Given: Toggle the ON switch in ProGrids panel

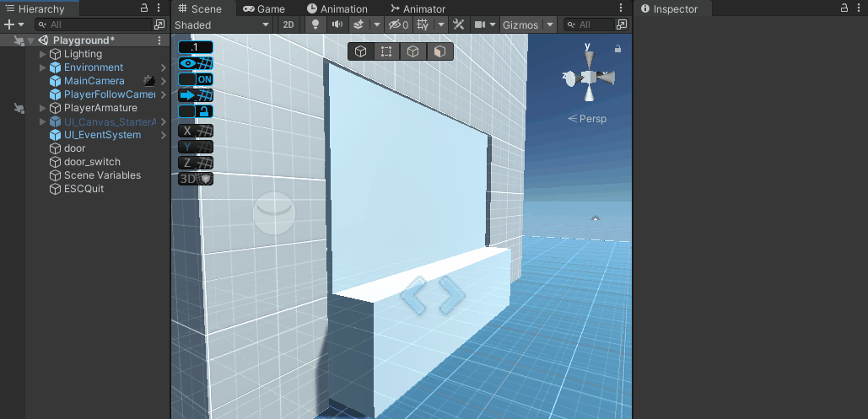Looking at the screenshot, I should pos(196,79).
